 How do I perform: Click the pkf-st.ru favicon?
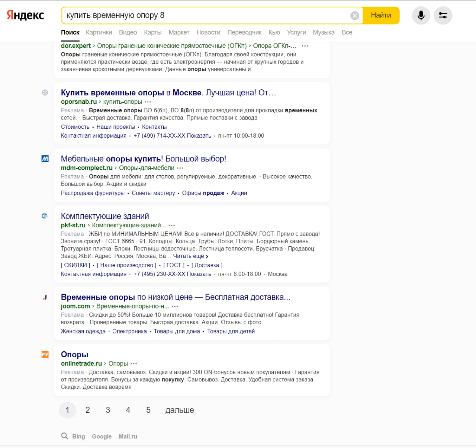tap(45, 216)
